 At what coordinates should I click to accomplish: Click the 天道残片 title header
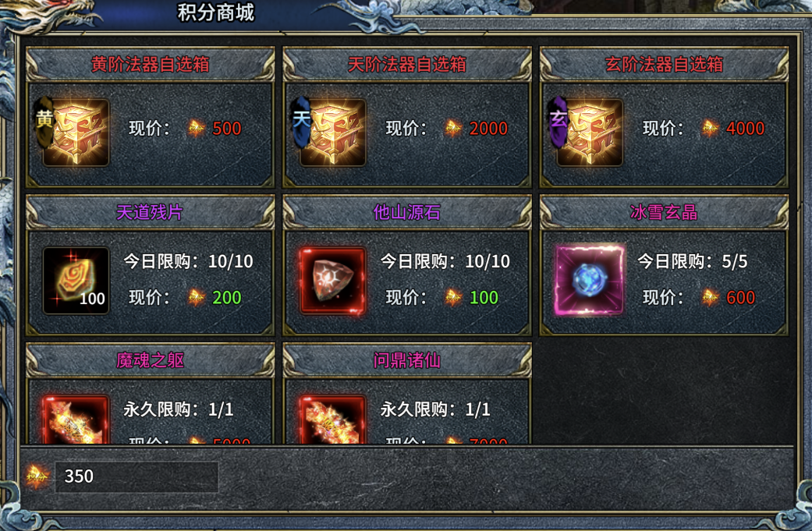[x=151, y=212]
